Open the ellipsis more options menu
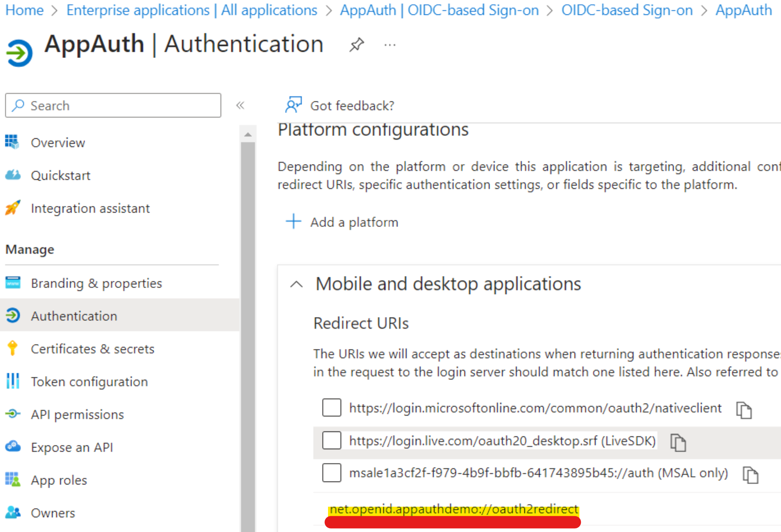 (x=390, y=45)
